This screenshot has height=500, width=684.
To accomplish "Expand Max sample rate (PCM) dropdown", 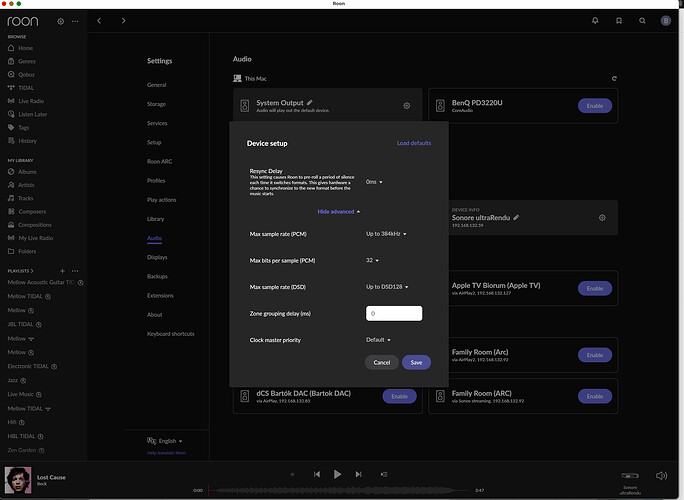I will [386, 234].
